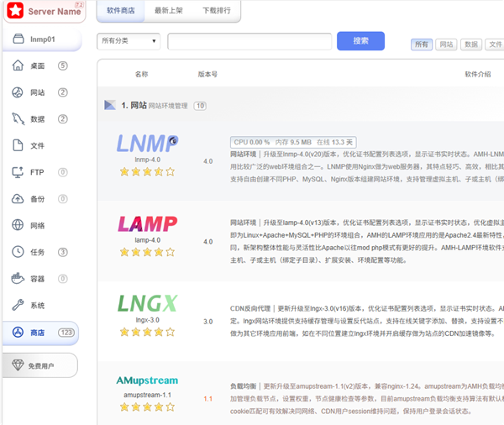
Task: Focus the software search input field
Action: (x=249, y=41)
